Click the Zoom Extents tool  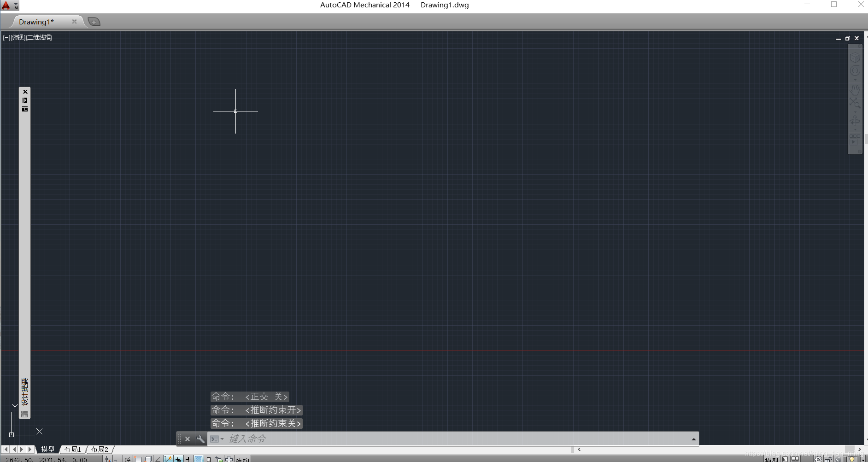(855, 103)
